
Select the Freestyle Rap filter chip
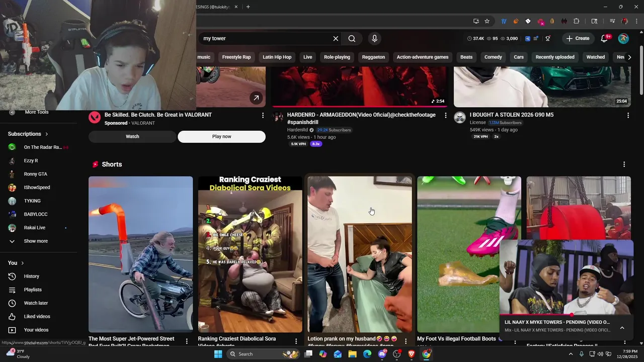[x=236, y=57]
